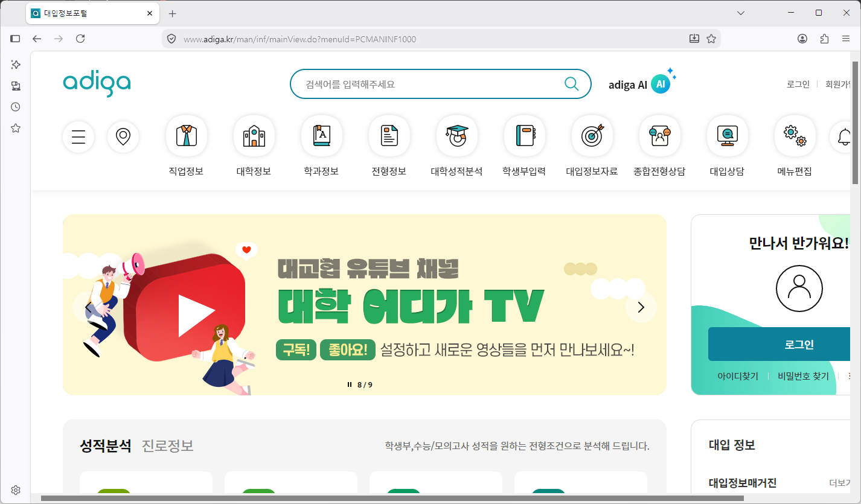Open sidebar settings gear icon
Viewport: 861px width, 504px height.
[x=16, y=490]
